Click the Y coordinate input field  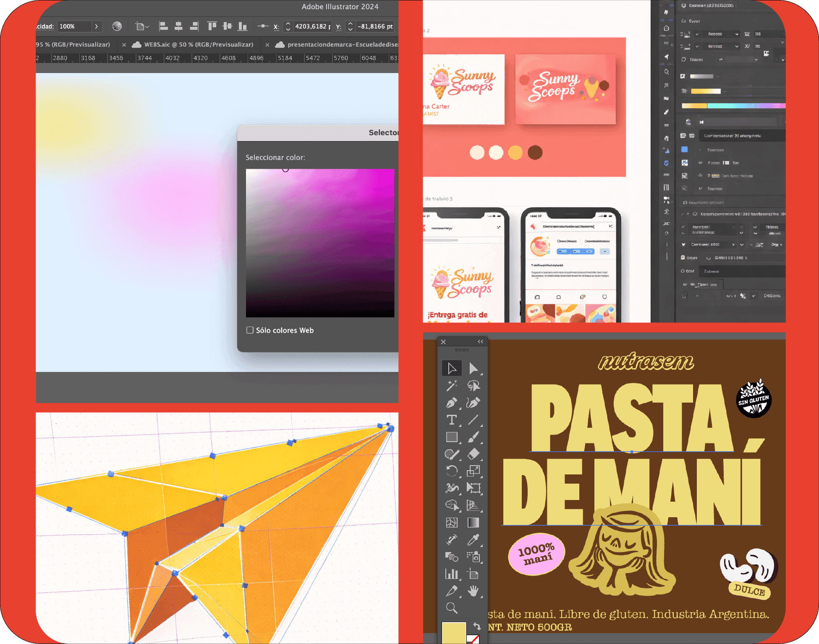(x=375, y=26)
